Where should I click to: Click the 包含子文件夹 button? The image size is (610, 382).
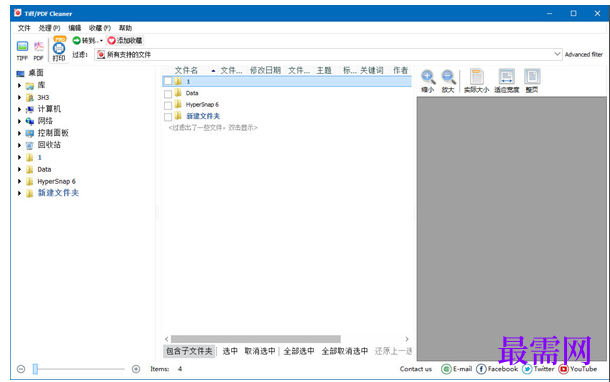coord(189,351)
